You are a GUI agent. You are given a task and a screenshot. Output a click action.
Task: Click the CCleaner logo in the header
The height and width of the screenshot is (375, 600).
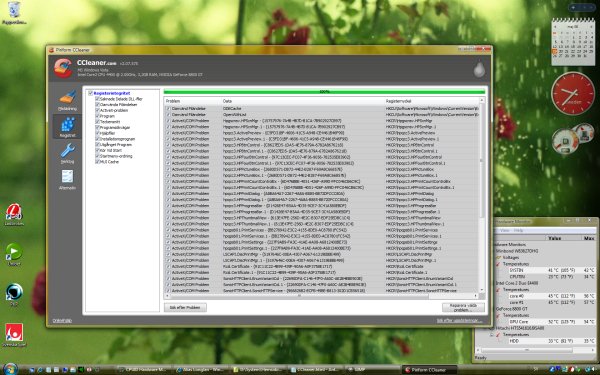[x=63, y=68]
